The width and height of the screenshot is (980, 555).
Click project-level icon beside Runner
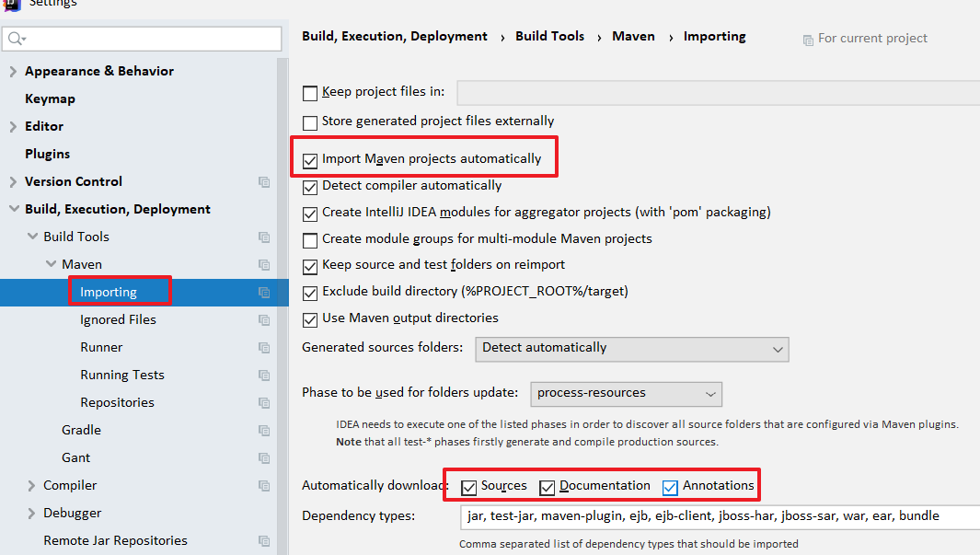point(264,348)
